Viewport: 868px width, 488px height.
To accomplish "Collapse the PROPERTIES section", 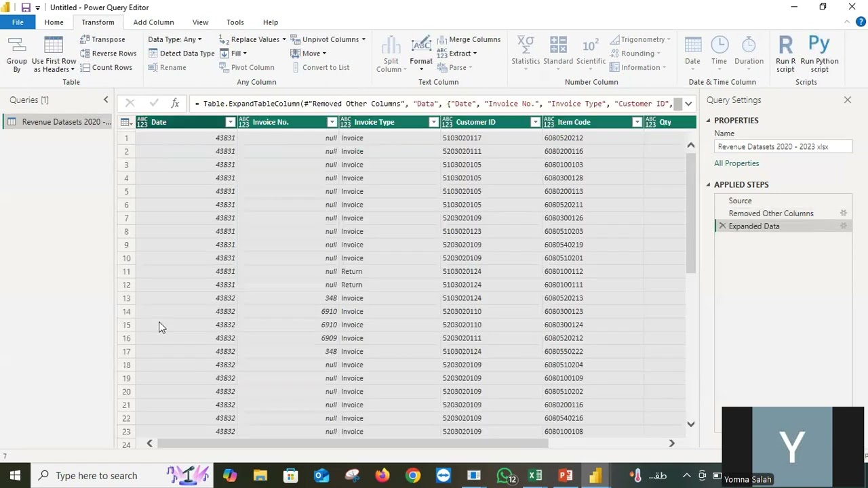I will [x=708, y=121].
